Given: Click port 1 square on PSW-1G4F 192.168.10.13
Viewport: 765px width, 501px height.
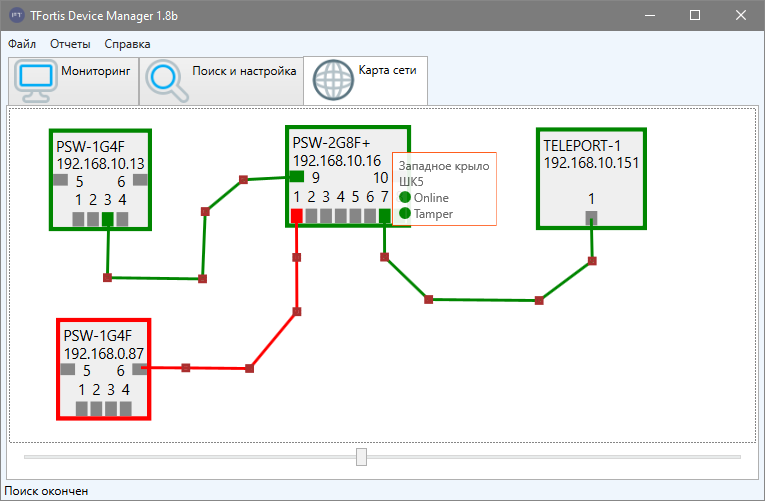Looking at the screenshot, I should pyautogui.click(x=78, y=219).
